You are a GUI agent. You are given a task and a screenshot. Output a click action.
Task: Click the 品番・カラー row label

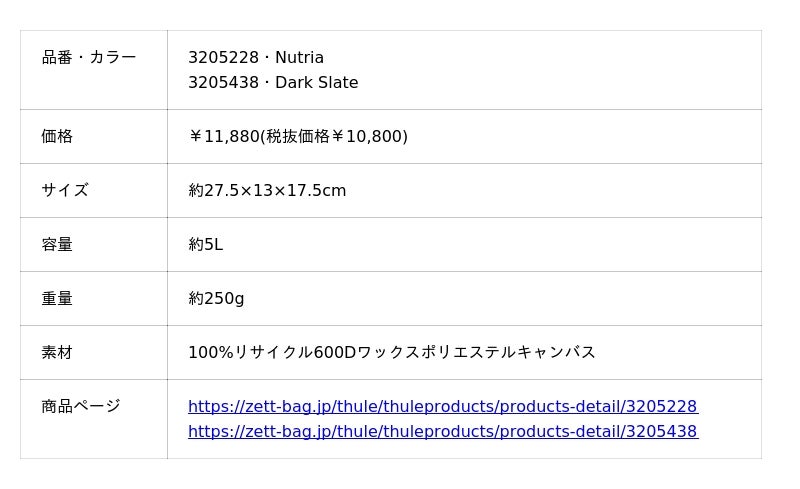(x=89, y=57)
